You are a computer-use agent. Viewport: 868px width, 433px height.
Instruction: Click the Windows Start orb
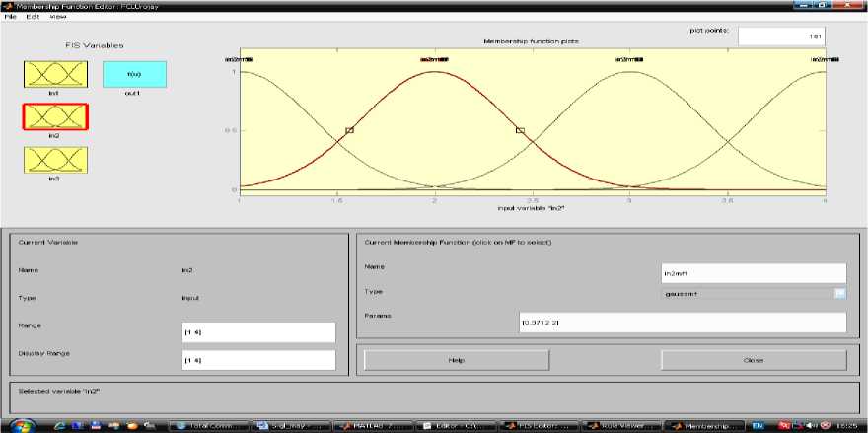pyautogui.click(x=20, y=425)
